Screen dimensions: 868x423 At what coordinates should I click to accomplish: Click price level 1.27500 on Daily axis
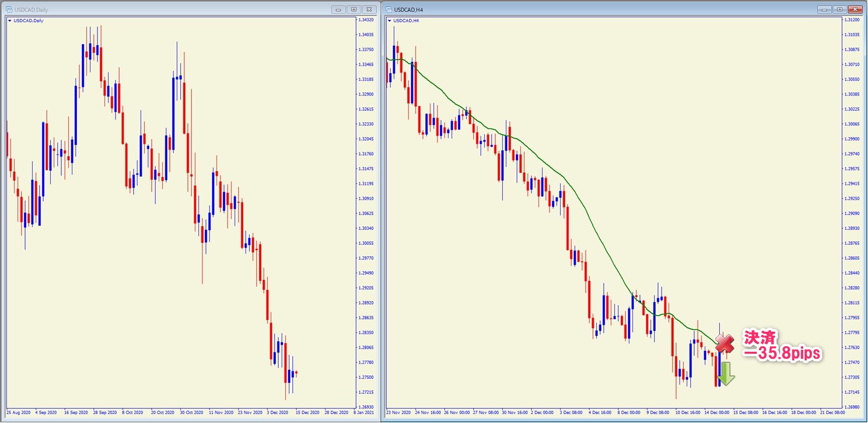point(366,377)
